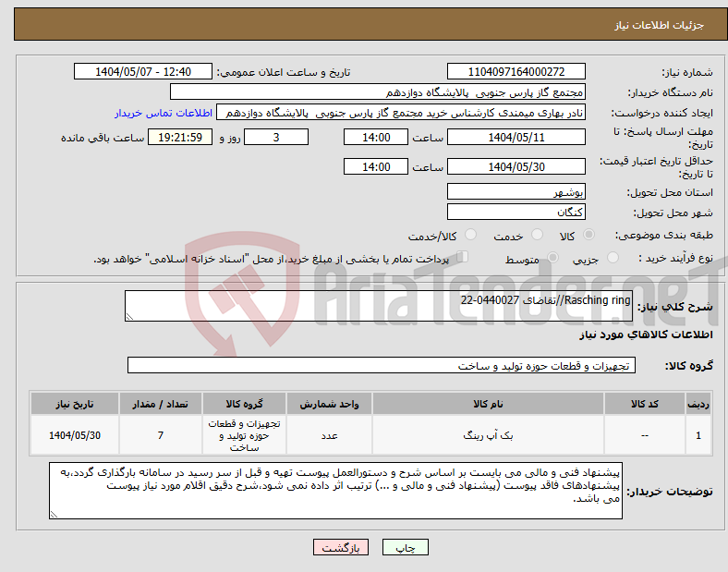This screenshot has height=572, width=728.
Task: Select the کالا radio button
Action: 588,235
